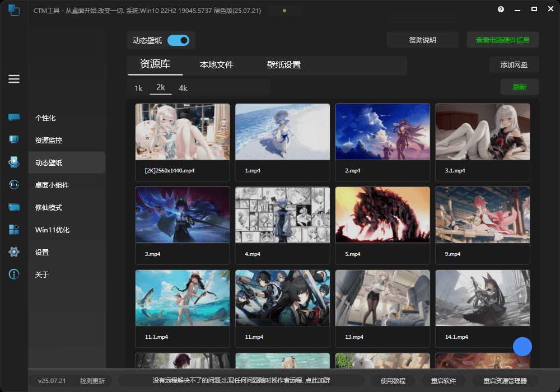
Task: Click the blue floating circle button
Action: (x=522, y=347)
